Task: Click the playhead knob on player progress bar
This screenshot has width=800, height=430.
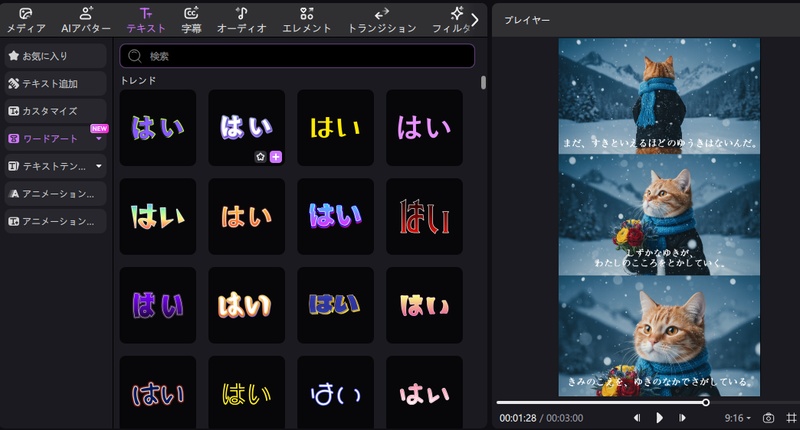Action: pyautogui.click(x=706, y=402)
